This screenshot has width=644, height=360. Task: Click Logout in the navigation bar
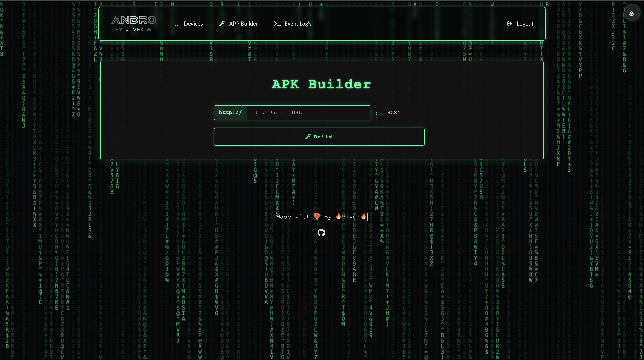tap(525, 23)
